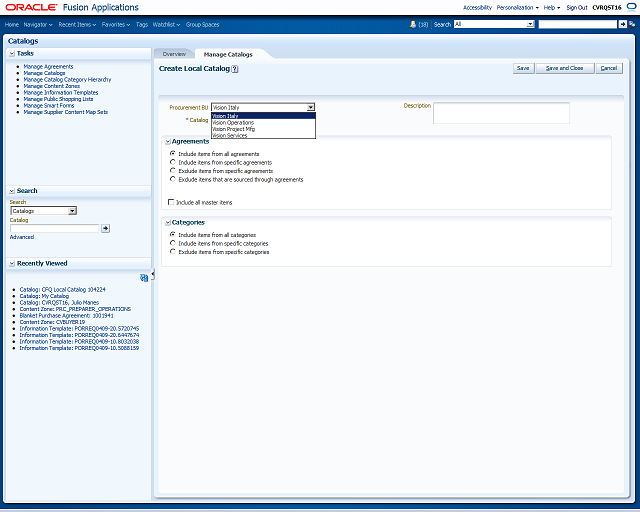640x512 pixels.
Task: Open the Favorites menu
Action: (x=116, y=24)
